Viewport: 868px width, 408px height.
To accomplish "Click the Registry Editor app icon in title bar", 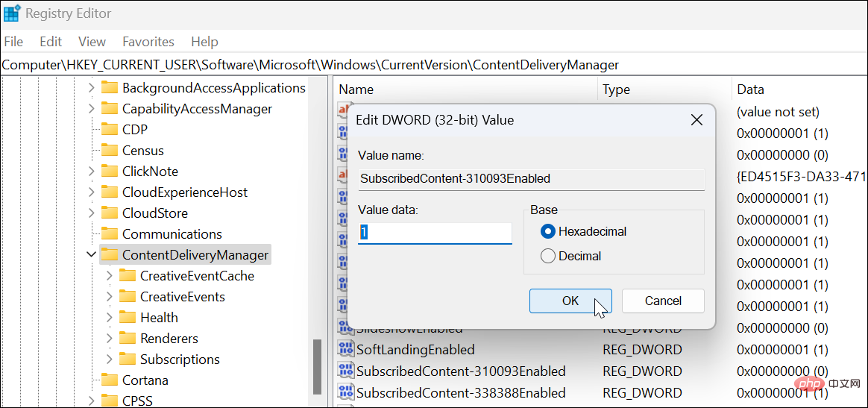I will click(x=12, y=13).
